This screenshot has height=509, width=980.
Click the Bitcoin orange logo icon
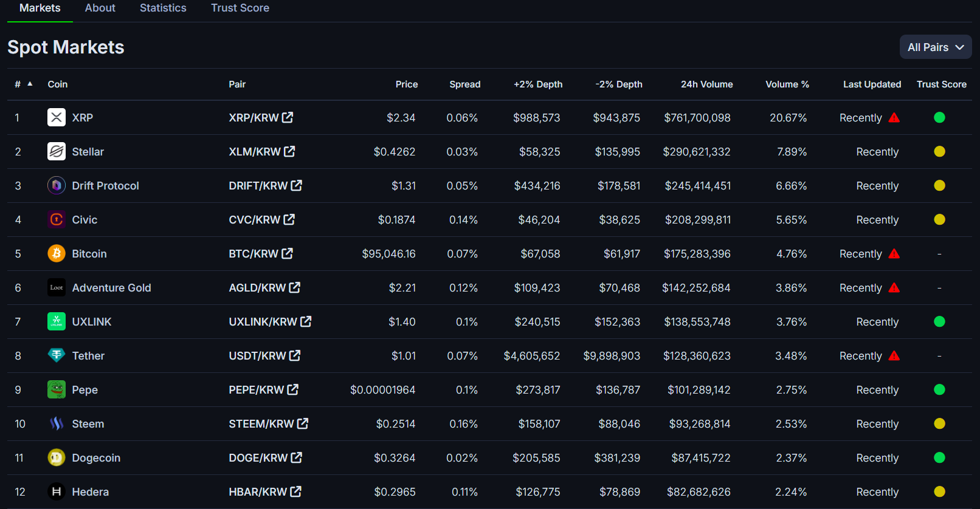pyautogui.click(x=57, y=253)
